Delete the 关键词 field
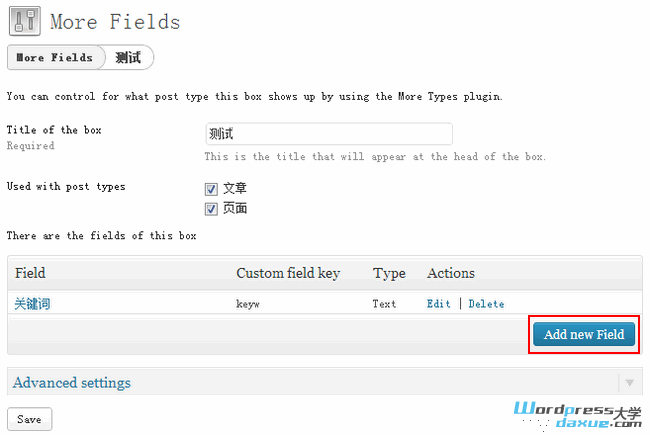This screenshot has width=650, height=435. tap(486, 304)
